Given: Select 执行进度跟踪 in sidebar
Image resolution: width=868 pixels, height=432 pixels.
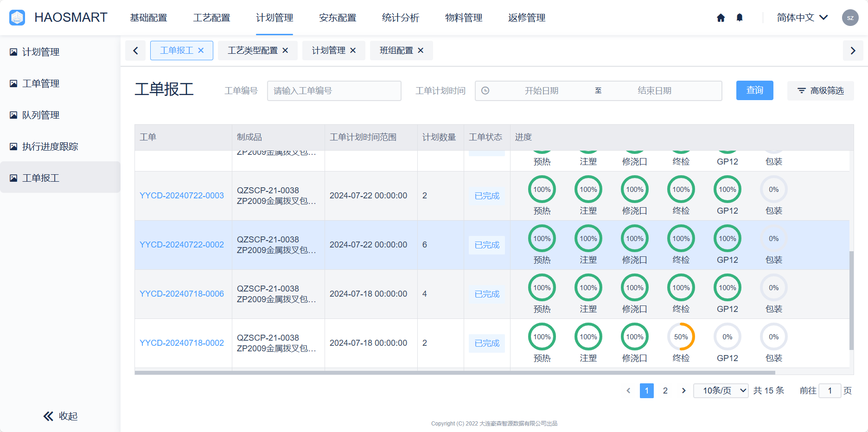Looking at the screenshot, I should coord(60,146).
